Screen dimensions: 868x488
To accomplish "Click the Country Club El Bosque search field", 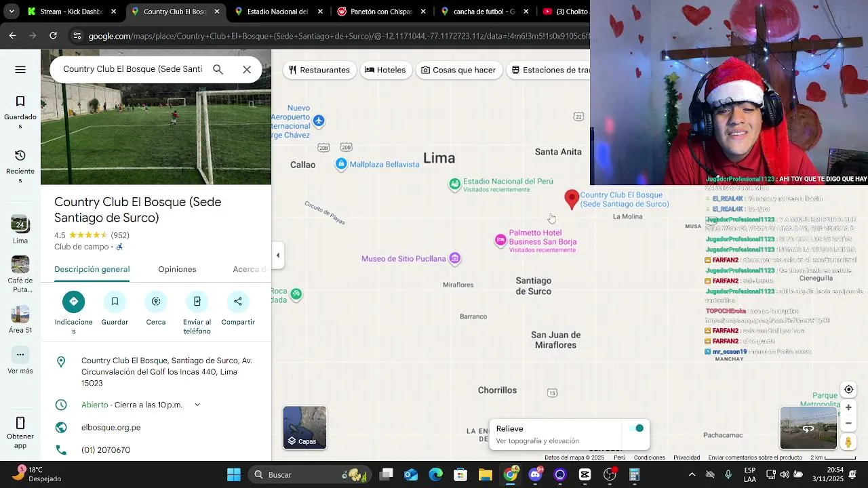I will (133, 69).
